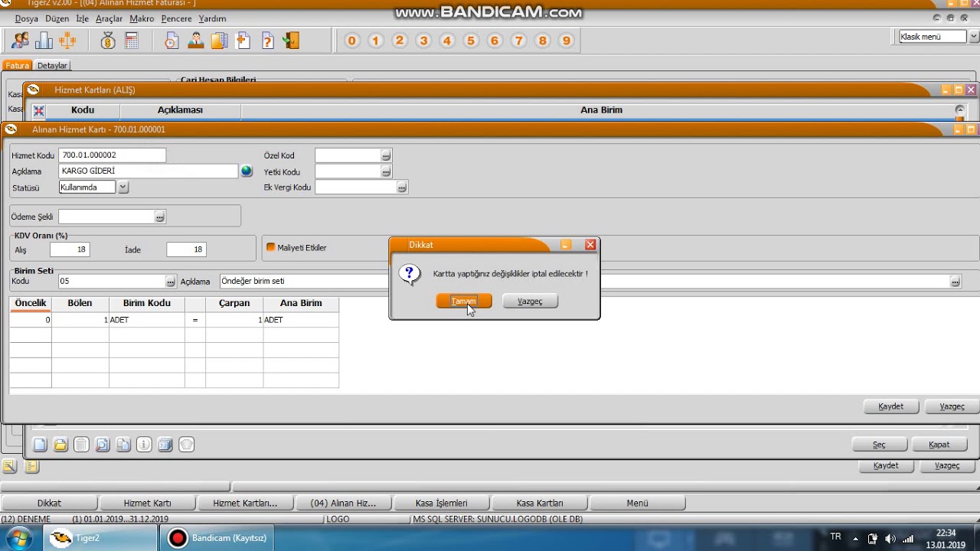Open the Makro menu
980x551 pixels.
(x=142, y=18)
